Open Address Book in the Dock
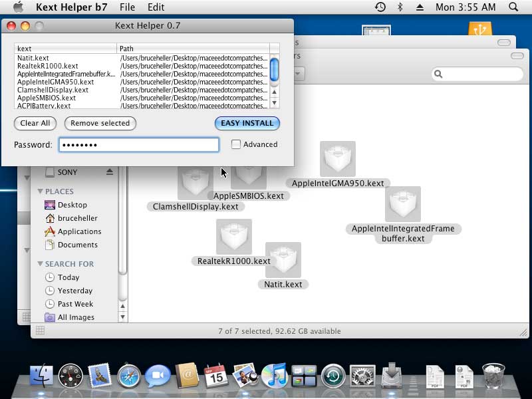Screen dimensions: 532x399 point(187,376)
